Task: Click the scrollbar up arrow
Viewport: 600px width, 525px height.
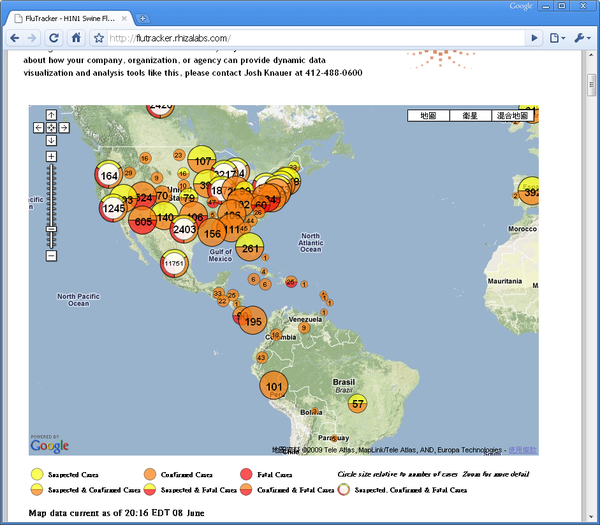Action: coord(591,55)
